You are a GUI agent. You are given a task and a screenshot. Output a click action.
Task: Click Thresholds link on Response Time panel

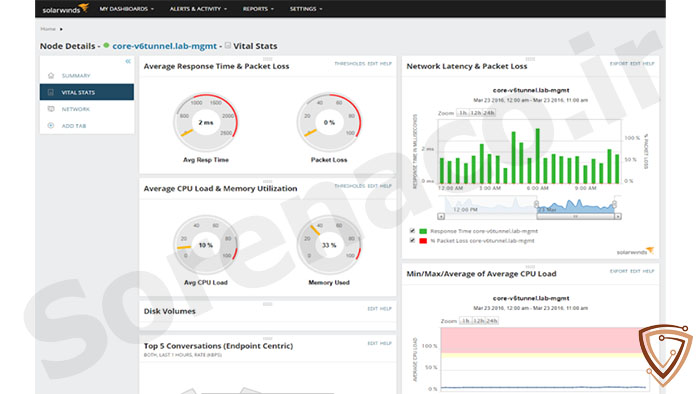pyautogui.click(x=350, y=64)
